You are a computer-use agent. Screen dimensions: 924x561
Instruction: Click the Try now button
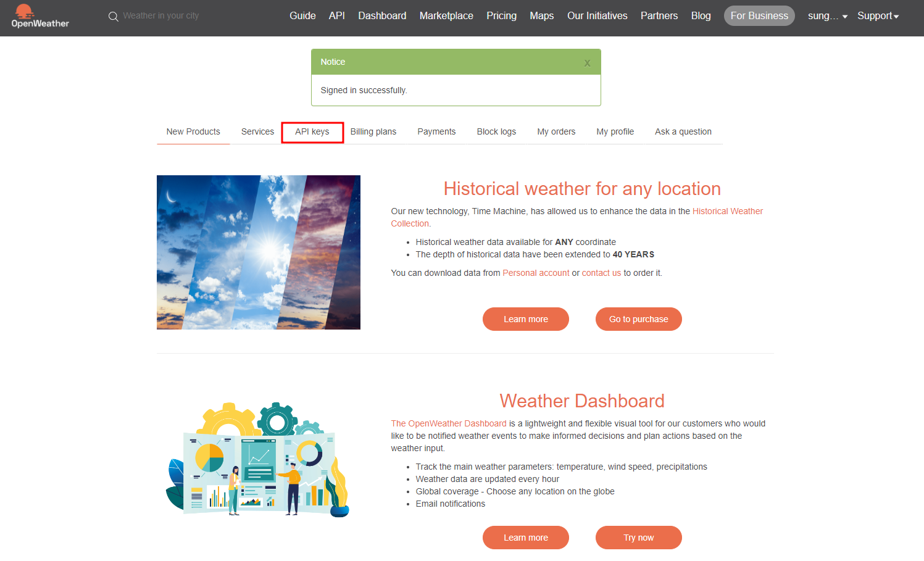(639, 538)
